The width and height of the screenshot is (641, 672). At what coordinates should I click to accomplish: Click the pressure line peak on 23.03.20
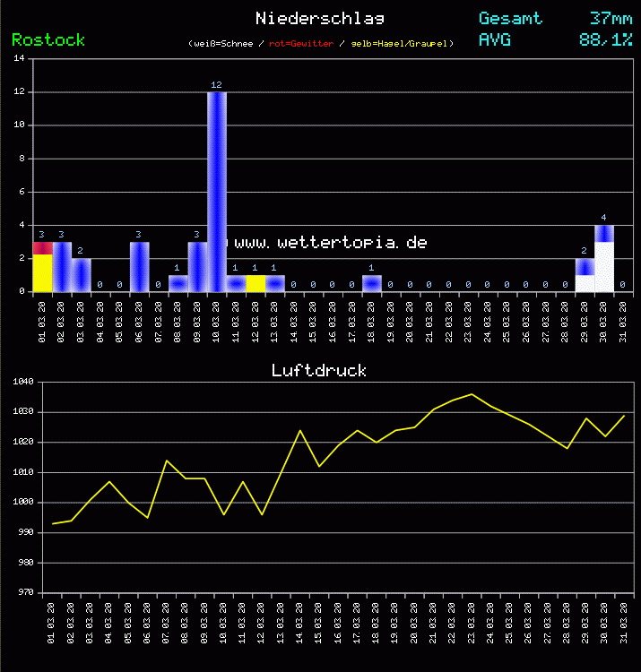click(472, 394)
